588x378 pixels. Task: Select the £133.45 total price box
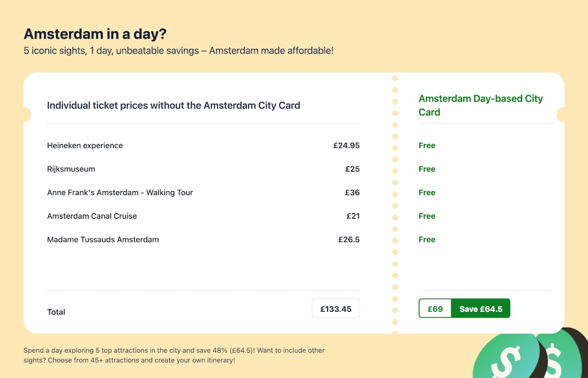(336, 309)
